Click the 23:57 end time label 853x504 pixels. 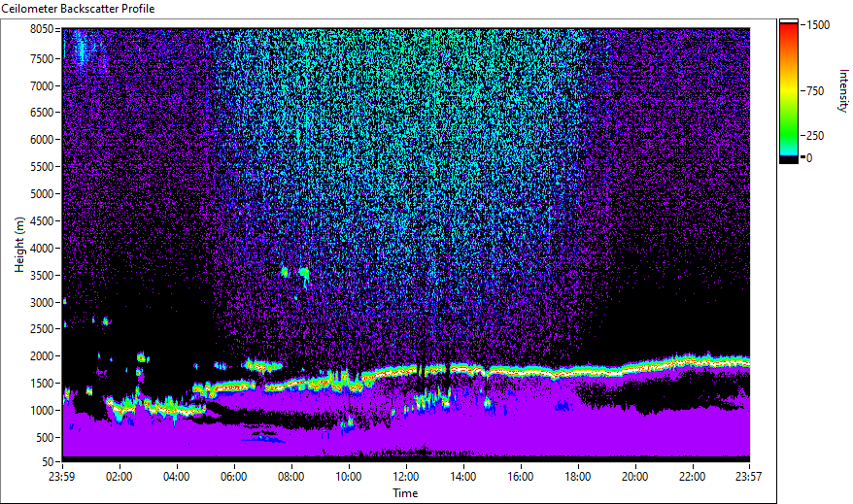tap(748, 477)
